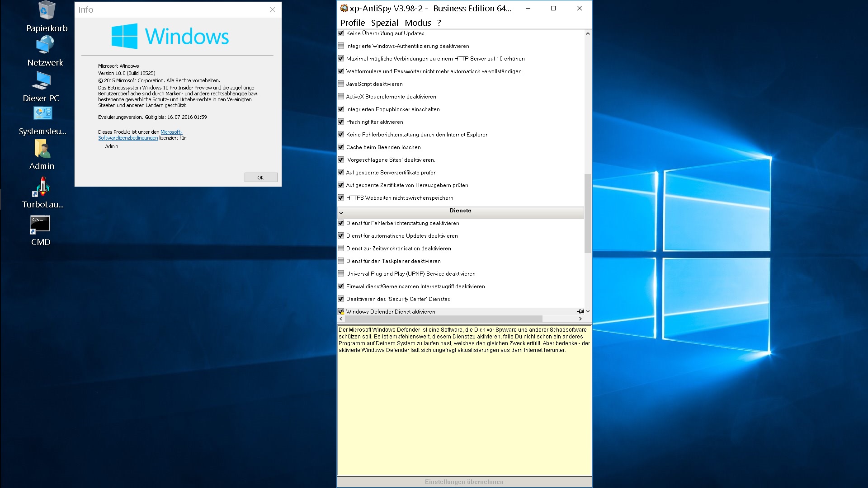This screenshot has width=868, height=488.
Task: Open the Admin folder icon
Action: (42, 148)
